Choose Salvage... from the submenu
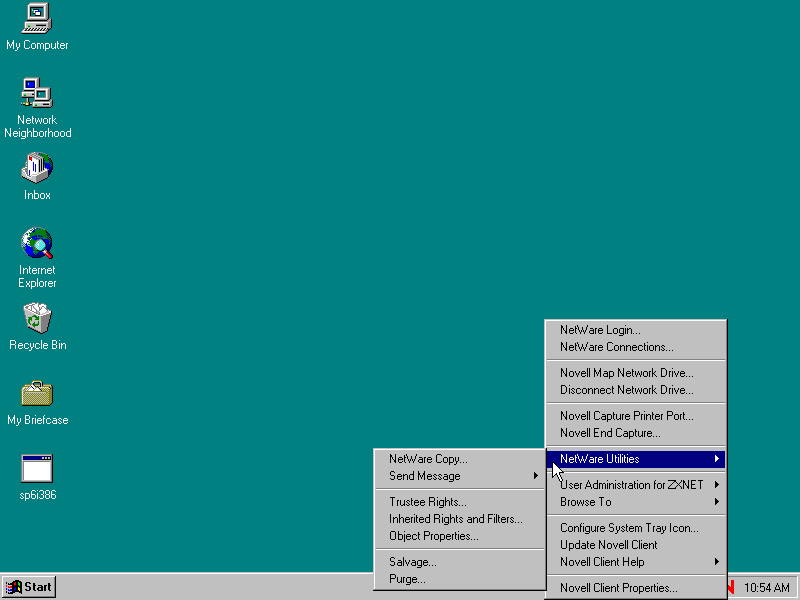The height and width of the screenshot is (600, 800). (460, 562)
